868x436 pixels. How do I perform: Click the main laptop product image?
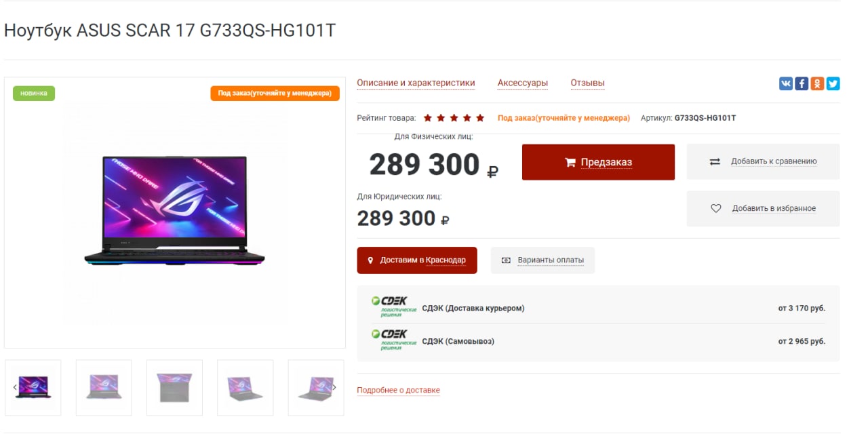(x=174, y=212)
